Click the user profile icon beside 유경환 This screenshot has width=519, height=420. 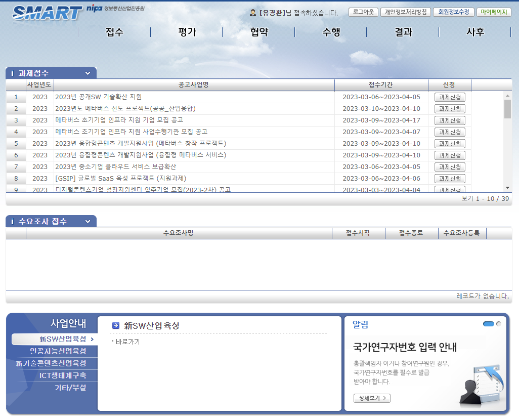[x=253, y=13]
